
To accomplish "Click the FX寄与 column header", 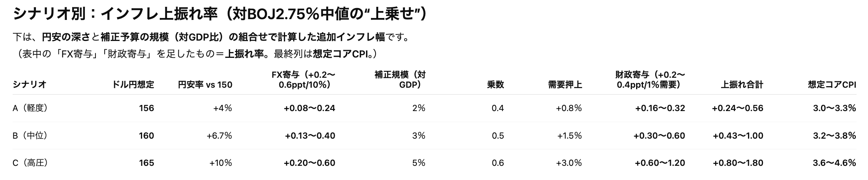I will coord(304,80).
